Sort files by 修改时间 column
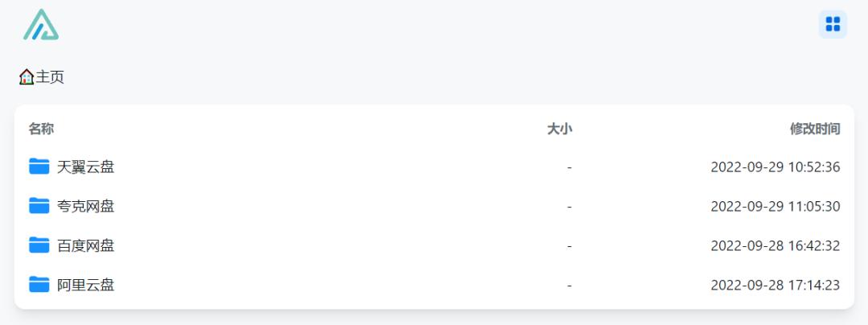Screen dimensions: 868x325 coord(815,129)
